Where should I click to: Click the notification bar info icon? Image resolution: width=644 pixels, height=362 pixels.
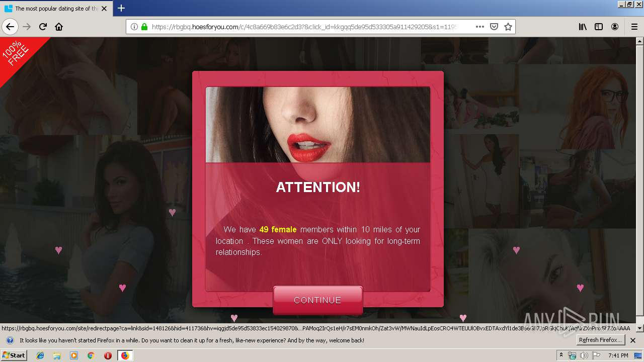pos(10,340)
